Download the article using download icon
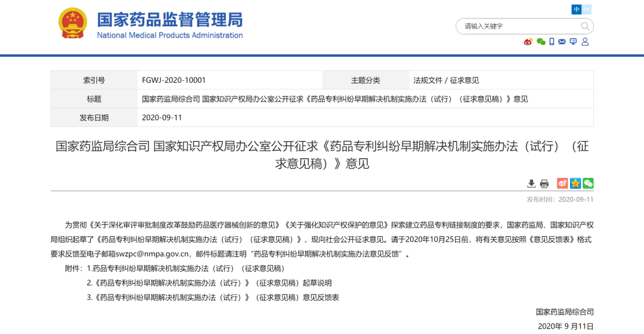This screenshot has width=644, height=334. click(x=531, y=184)
